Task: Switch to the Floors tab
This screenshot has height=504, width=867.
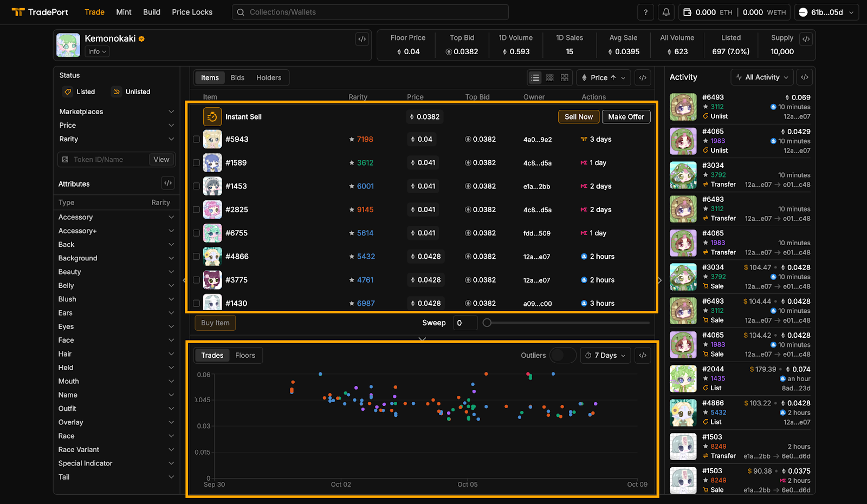Action: tap(245, 355)
